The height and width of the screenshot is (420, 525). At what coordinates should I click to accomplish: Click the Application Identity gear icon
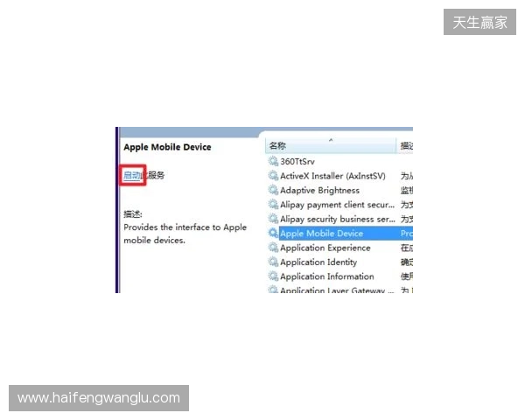point(273,262)
